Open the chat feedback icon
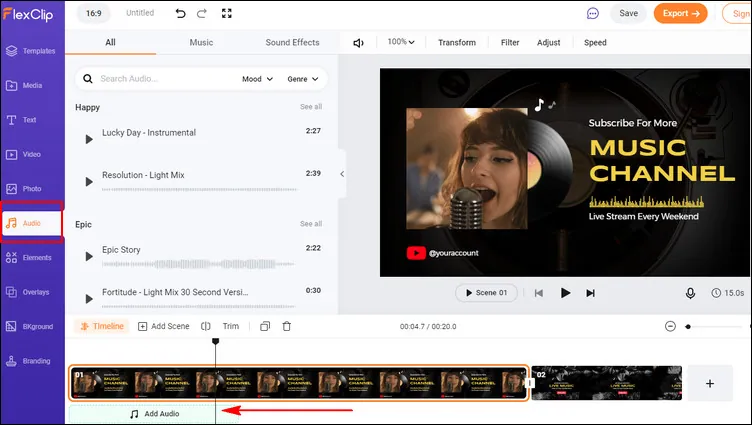Viewport: 752px width, 425px height. point(593,13)
